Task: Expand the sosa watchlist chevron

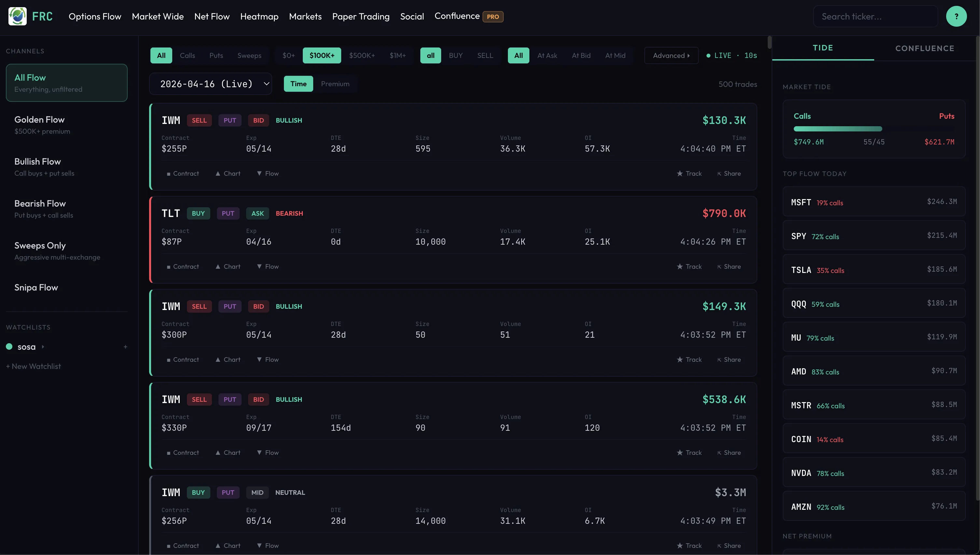Action: click(42, 347)
